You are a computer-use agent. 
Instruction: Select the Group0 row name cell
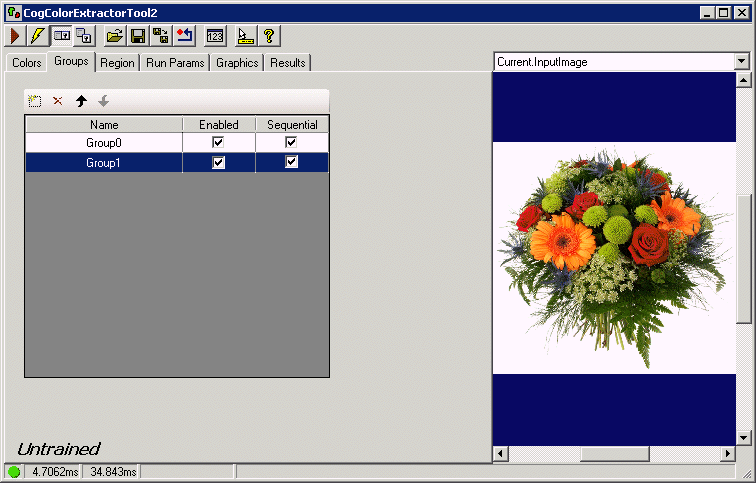(x=103, y=143)
